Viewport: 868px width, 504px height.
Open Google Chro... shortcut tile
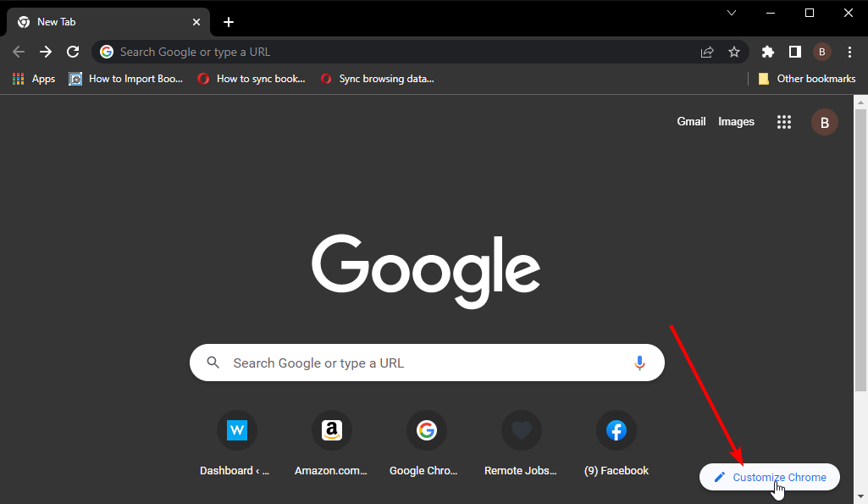coord(426,443)
